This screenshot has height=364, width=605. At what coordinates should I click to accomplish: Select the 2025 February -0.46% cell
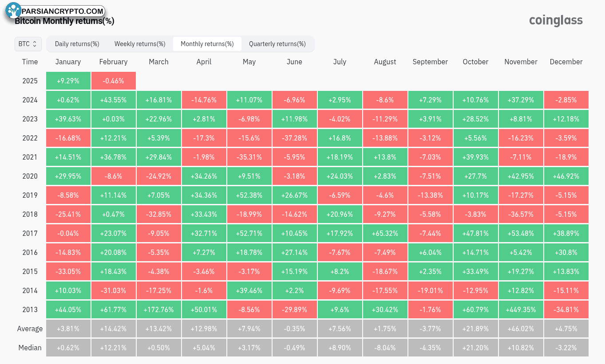click(114, 81)
